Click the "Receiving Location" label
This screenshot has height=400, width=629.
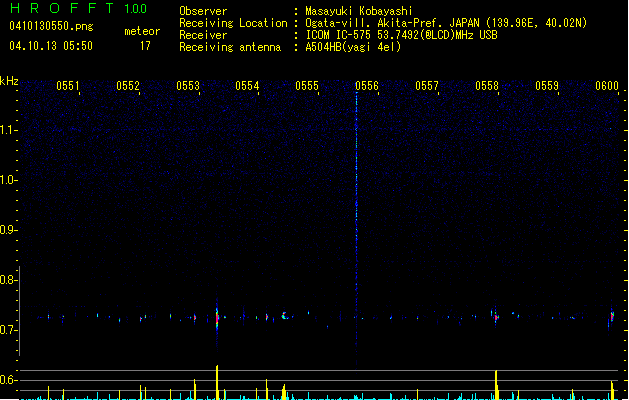coord(233,23)
